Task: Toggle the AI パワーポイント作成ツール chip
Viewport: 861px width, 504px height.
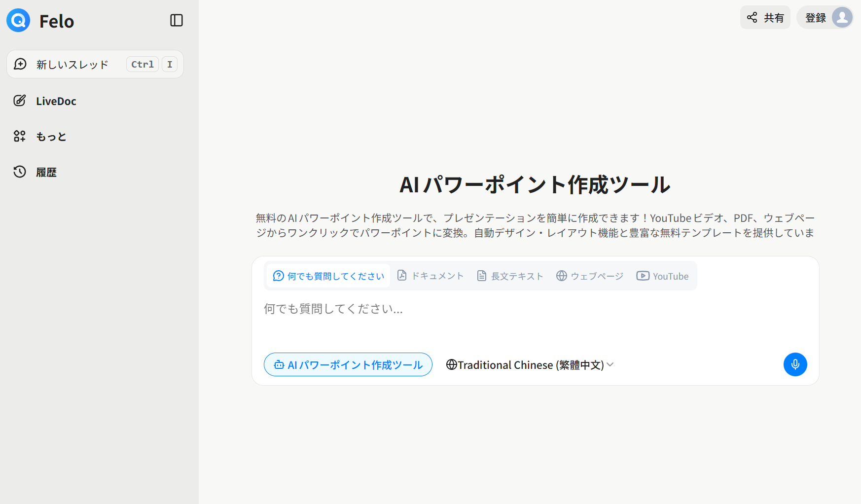Action: click(348, 365)
